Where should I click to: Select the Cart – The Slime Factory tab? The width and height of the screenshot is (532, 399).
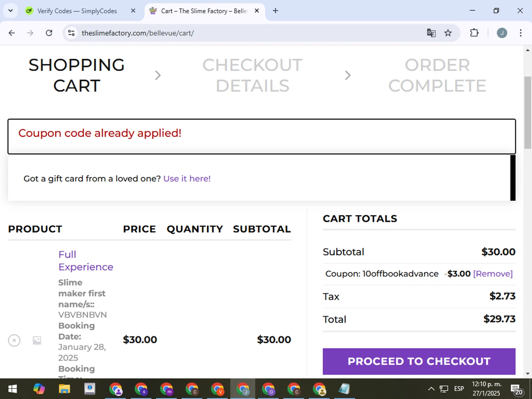(x=204, y=11)
